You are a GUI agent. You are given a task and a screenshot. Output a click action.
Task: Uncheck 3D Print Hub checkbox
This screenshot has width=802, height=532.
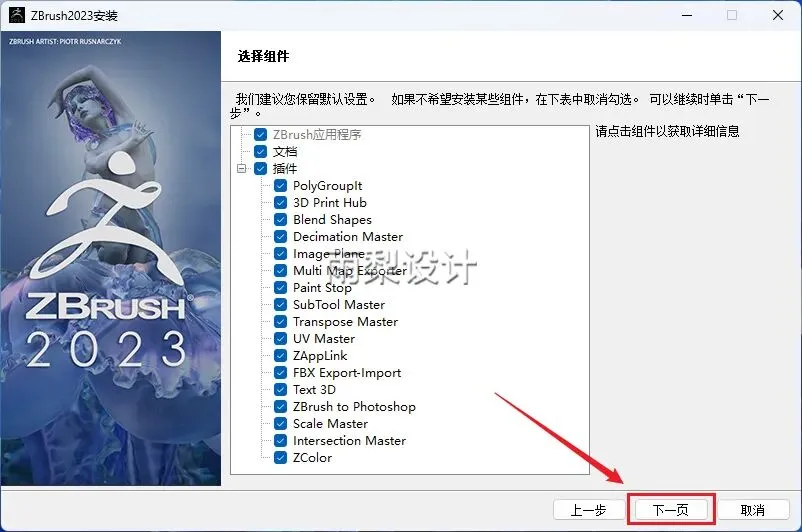point(280,203)
